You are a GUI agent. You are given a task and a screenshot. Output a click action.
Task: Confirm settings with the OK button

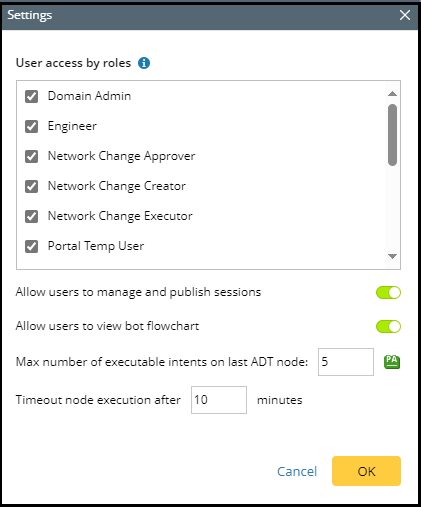point(366,471)
